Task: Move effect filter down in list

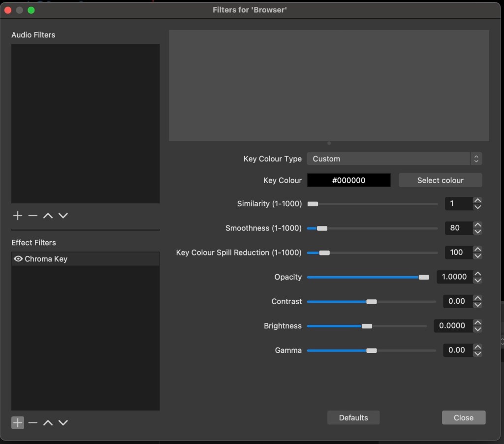Action: [63, 423]
